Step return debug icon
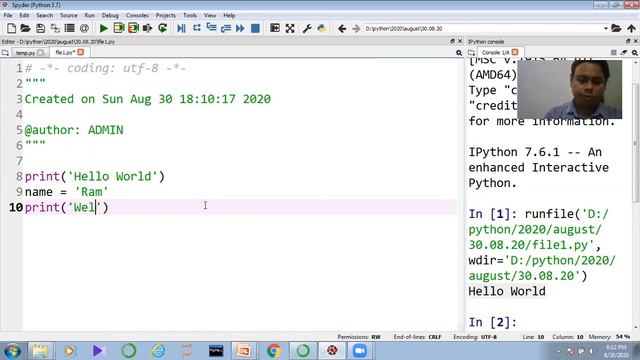The height and width of the screenshot is (360, 640). pyautogui.click(x=226, y=28)
